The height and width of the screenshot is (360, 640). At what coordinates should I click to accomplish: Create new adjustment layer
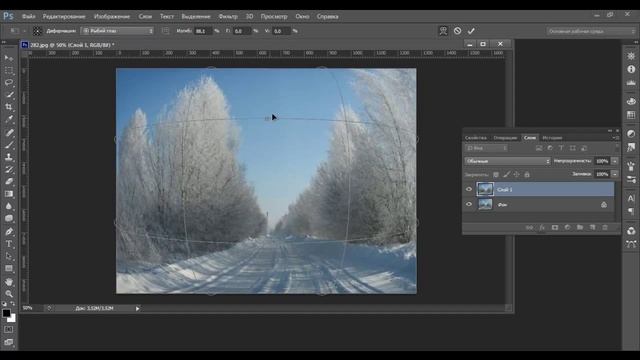click(x=567, y=227)
